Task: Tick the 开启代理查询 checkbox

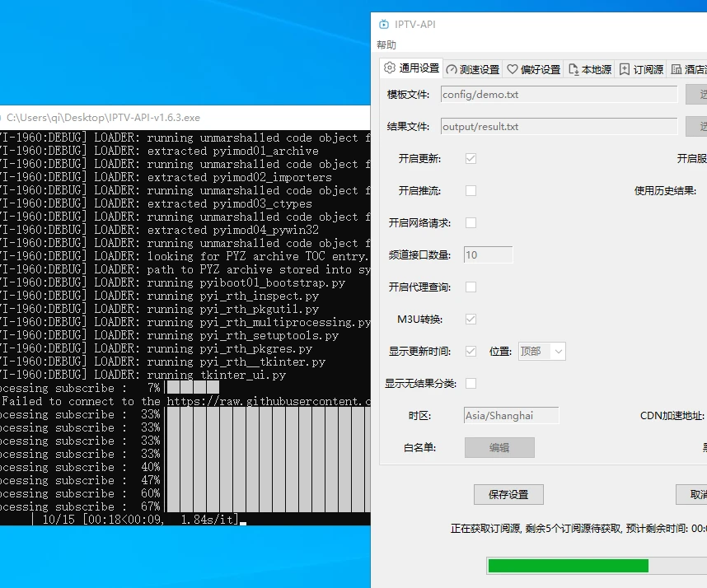Action: [x=471, y=287]
